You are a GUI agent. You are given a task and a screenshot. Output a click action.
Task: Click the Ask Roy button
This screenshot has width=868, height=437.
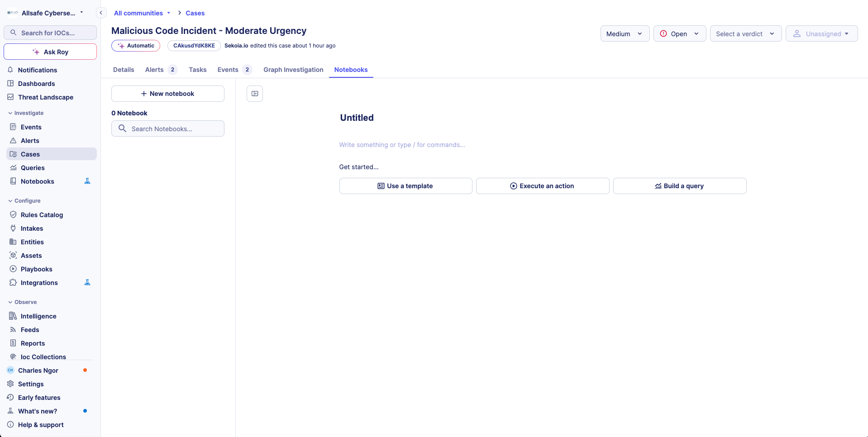tap(50, 52)
